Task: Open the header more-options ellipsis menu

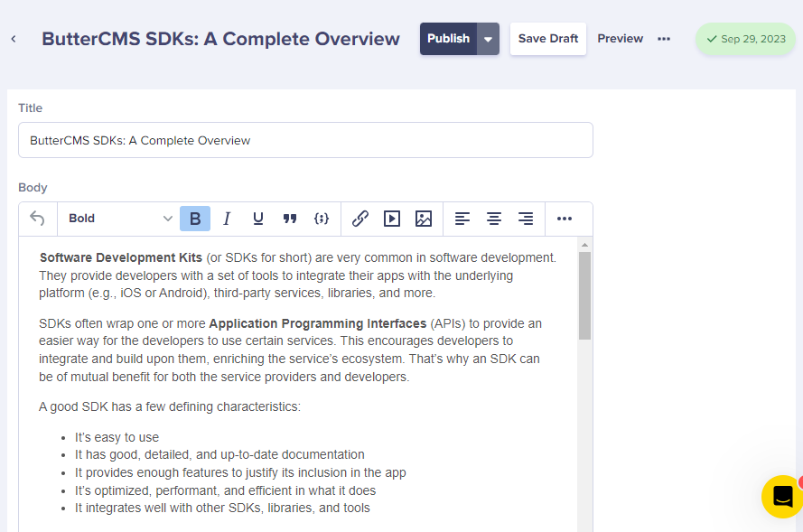Action: point(664,39)
